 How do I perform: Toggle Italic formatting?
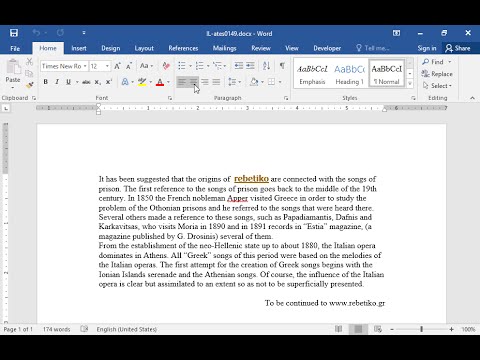click(57, 82)
